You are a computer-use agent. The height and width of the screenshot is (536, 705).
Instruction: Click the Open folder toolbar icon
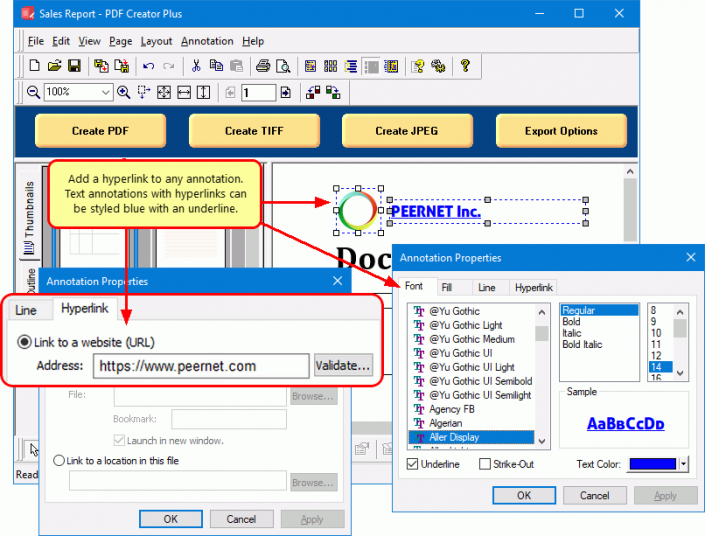click(54, 66)
